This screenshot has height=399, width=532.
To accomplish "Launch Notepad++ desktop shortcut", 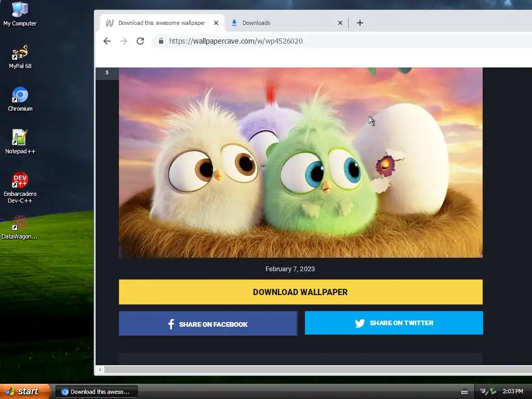I will click(20, 141).
